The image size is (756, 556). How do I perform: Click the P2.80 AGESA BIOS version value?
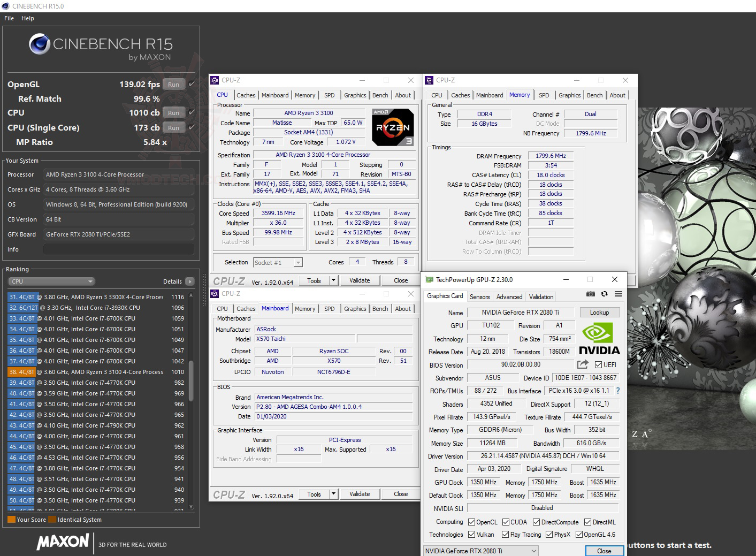pos(333,407)
